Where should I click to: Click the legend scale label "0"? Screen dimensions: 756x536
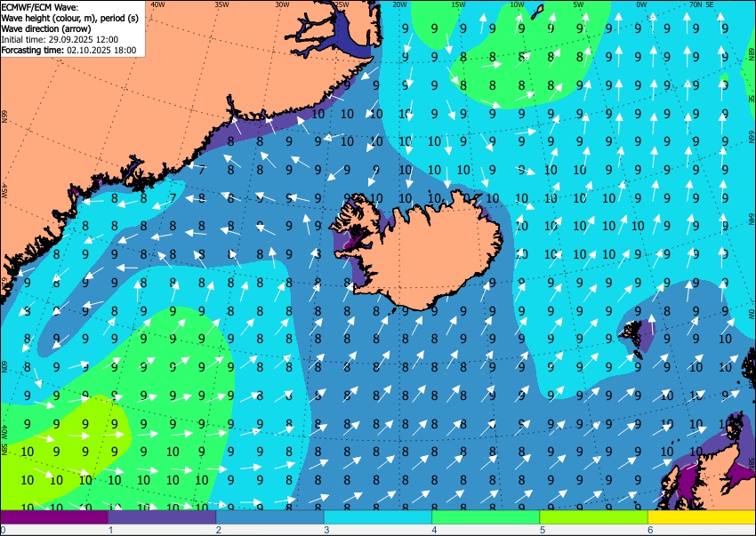pos(3,530)
